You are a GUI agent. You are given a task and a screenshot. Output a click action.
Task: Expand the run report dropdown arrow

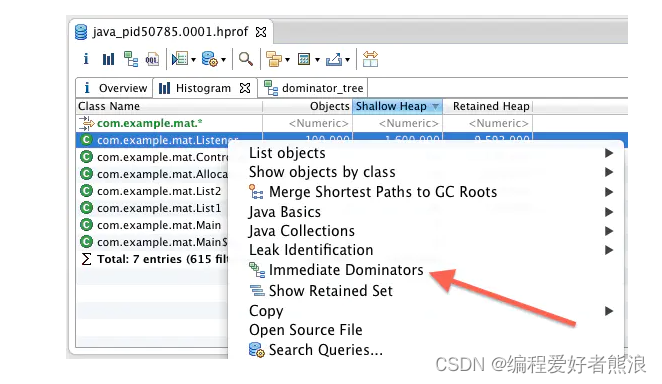pos(193,60)
